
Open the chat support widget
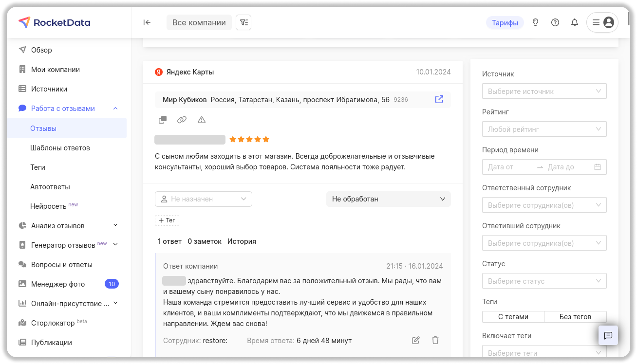608,335
